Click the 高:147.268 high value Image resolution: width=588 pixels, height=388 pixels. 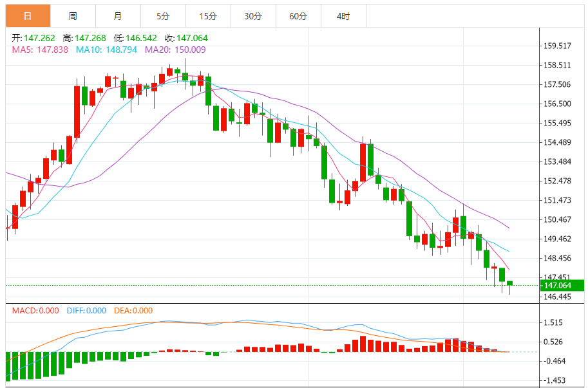click(x=84, y=38)
